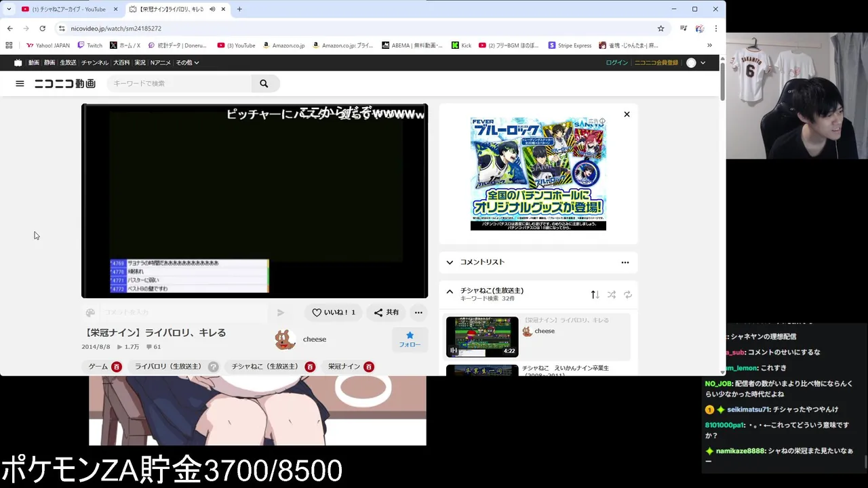Toggle playlist shuffle

point(612,294)
